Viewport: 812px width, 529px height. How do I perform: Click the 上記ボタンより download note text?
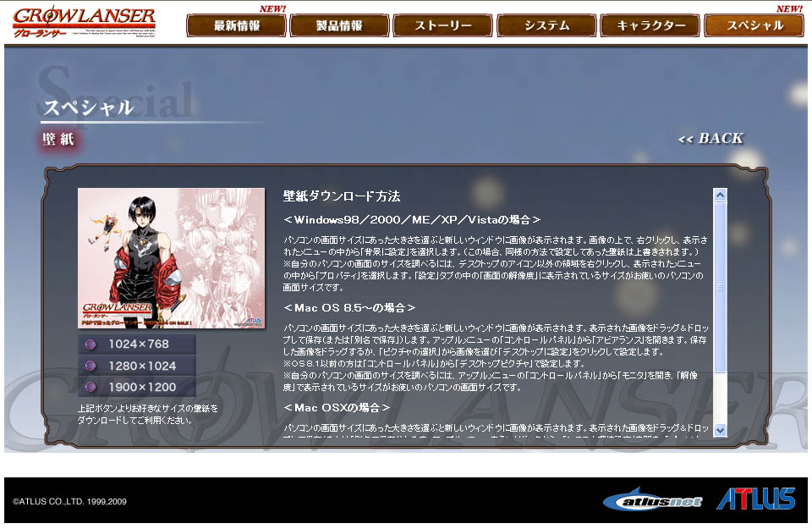tap(147, 414)
